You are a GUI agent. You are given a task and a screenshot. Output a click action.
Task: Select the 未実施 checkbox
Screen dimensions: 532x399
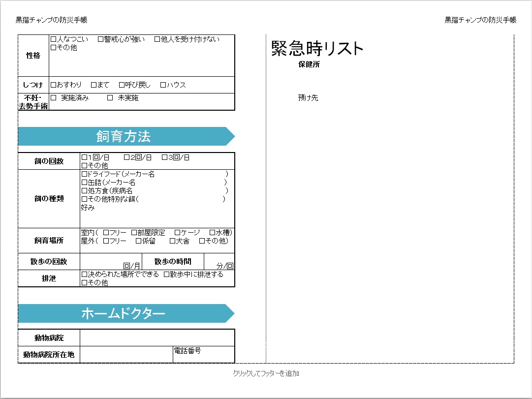110,98
